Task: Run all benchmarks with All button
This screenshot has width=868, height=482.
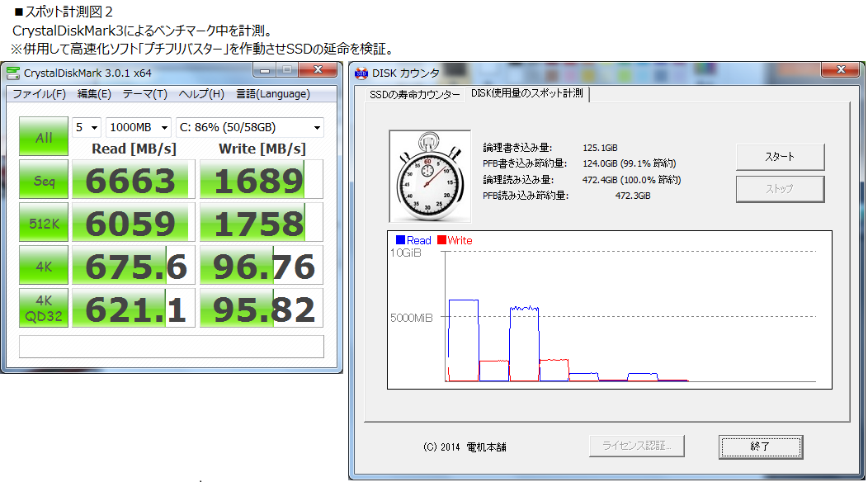Action: [x=44, y=138]
